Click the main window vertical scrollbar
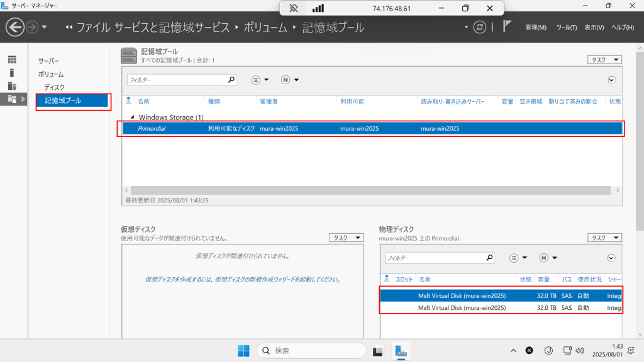Viewport: 644px width, 362px height. coord(640,141)
